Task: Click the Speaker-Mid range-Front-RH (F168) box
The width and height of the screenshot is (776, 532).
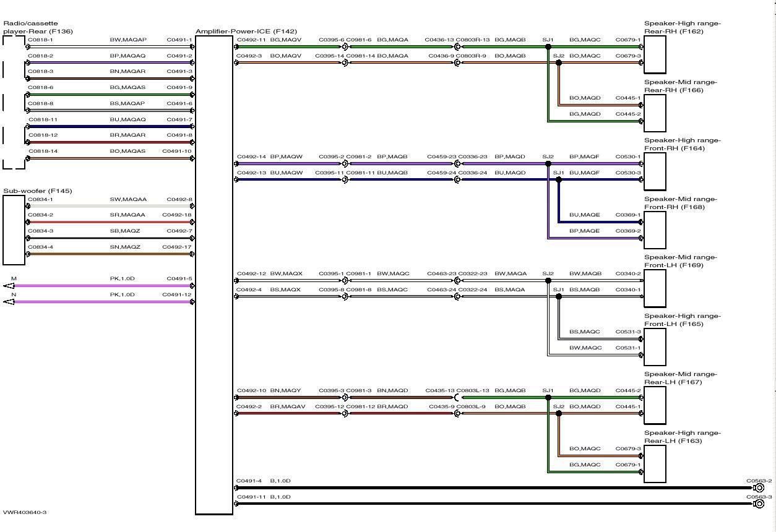Action: [655, 230]
